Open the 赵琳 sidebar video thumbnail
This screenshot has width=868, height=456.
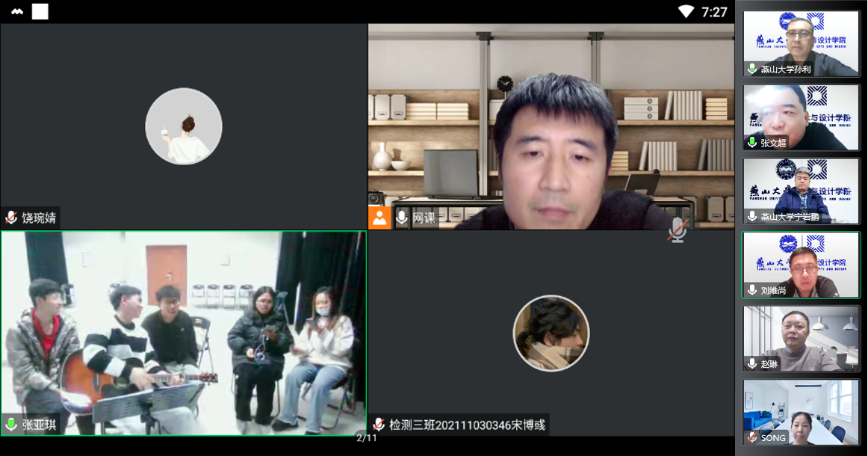pyautogui.click(x=801, y=338)
